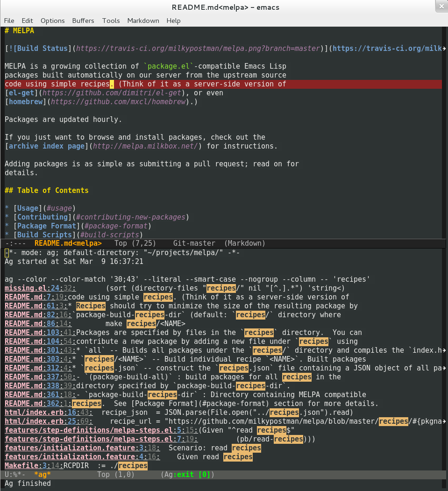The image size is (448, 491).
Task: Open the archive index page link
Action: click(x=47, y=146)
